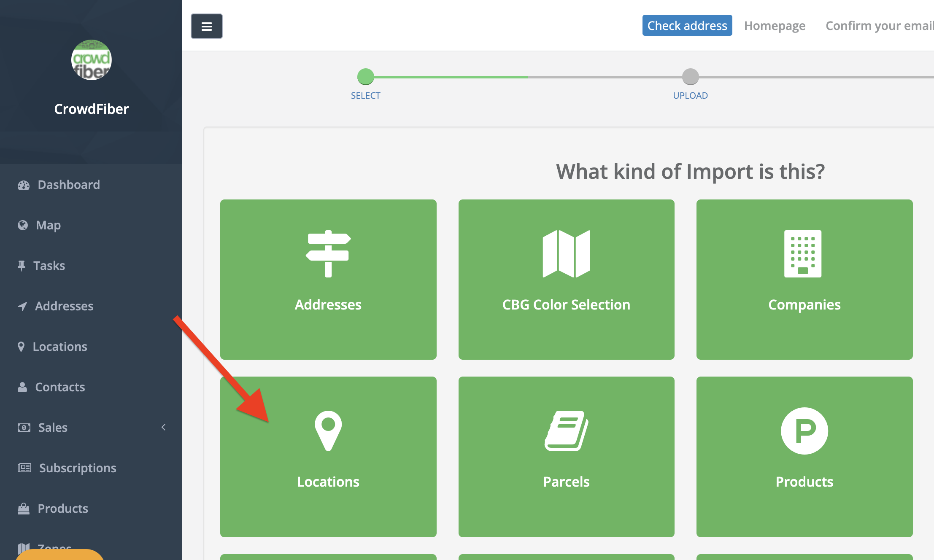Choose the CBG Color Selection map tile
The height and width of the screenshot is (560, 934).
(x=566, y=279)
